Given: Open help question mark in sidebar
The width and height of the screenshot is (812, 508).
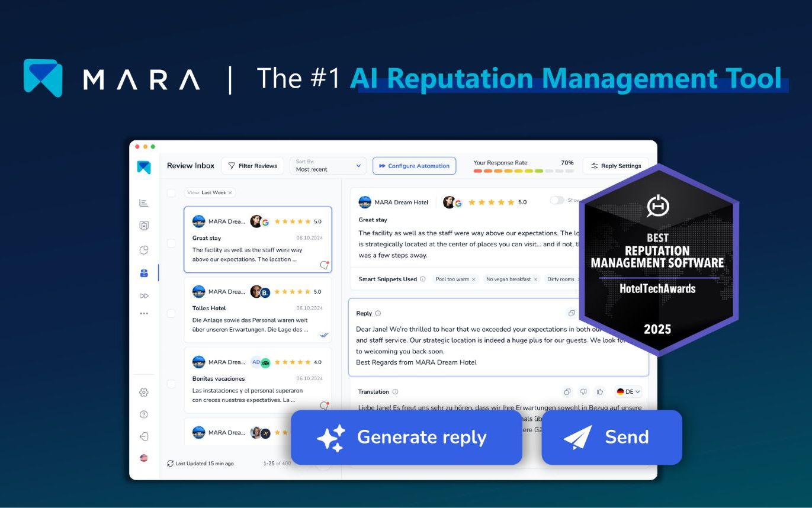Looking at the screenshot, I should [144, 414].
